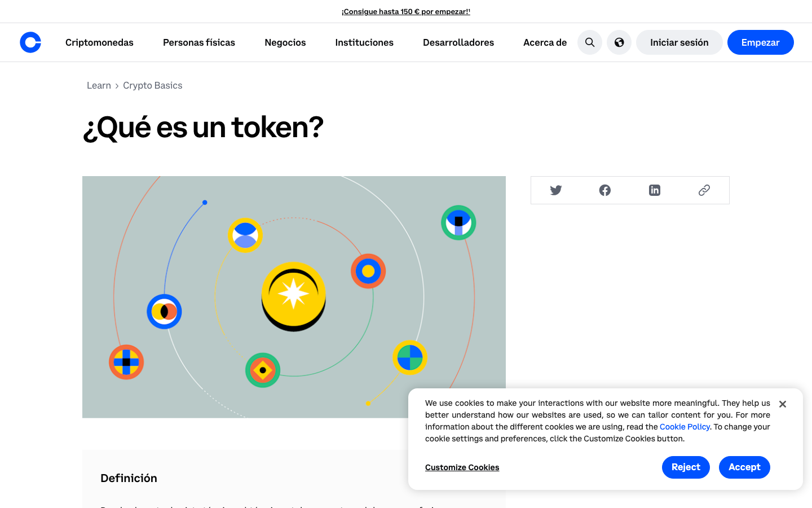Select Negocios in the navigation

pos(285,42)
